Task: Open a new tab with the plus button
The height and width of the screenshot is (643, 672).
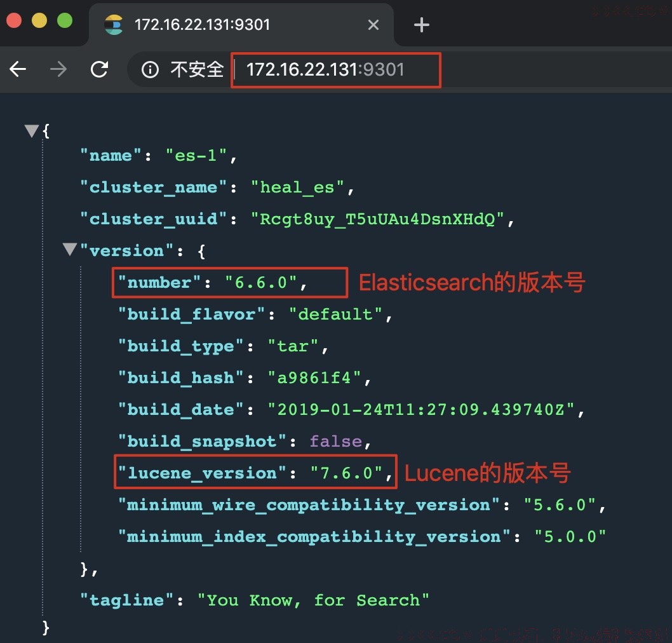Action: click(422, 25)
